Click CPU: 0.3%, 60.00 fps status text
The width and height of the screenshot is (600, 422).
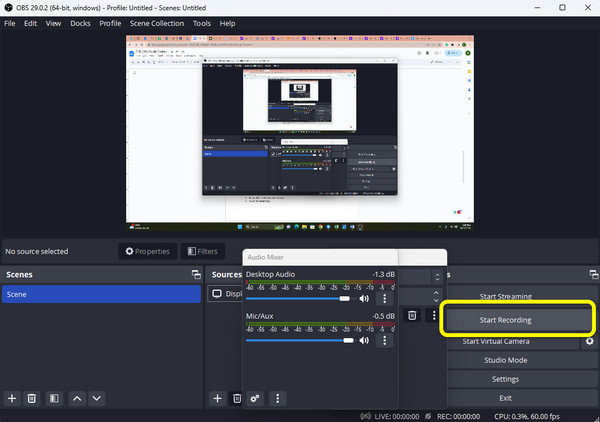(527, 416)
